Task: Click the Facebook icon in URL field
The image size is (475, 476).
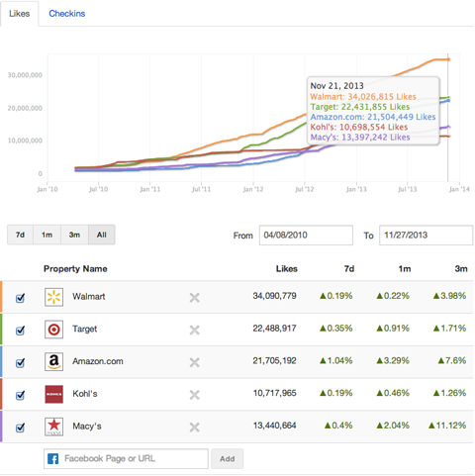Action: click(52, 459)
